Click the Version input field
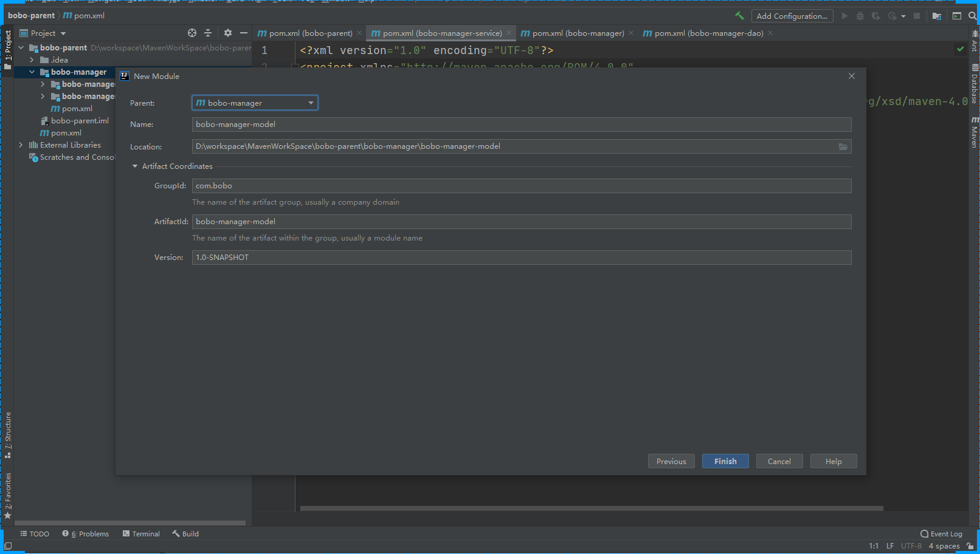 click(522, 258)
